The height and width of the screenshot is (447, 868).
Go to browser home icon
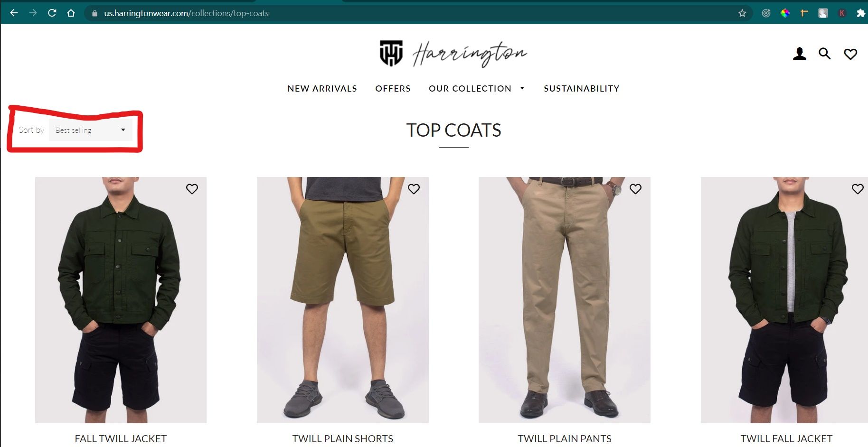71,13
